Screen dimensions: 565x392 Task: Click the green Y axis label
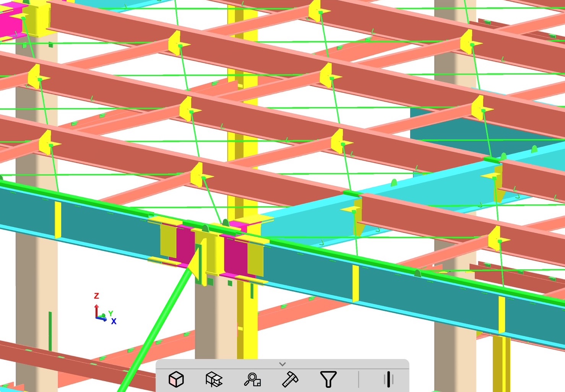point(110,313)
